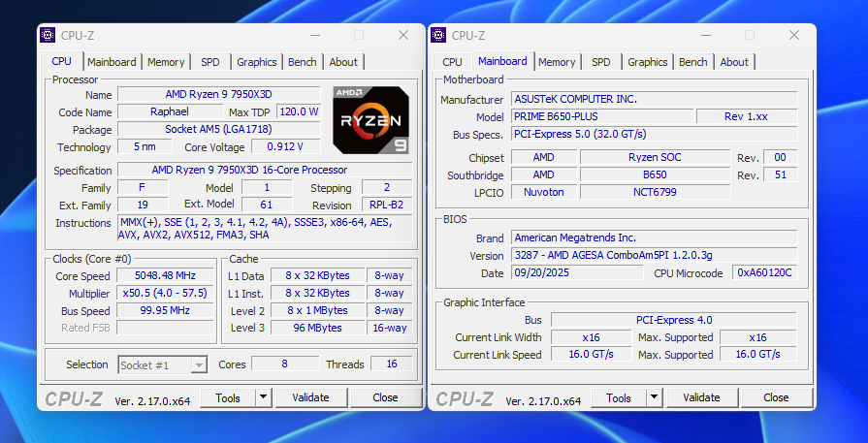Click Technology value 5 nm
This screenshot has width=868, height=443.
(145, 146)
